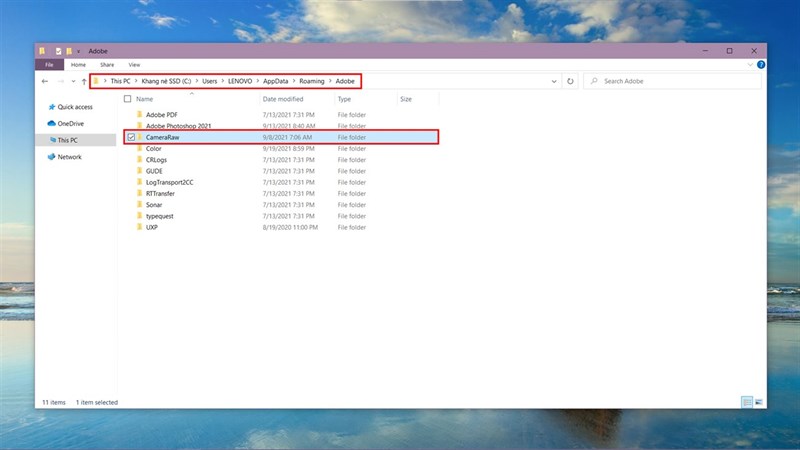Open Customize Quick Access Toolbar dropdown
The image size is (800, 450).
78,51
